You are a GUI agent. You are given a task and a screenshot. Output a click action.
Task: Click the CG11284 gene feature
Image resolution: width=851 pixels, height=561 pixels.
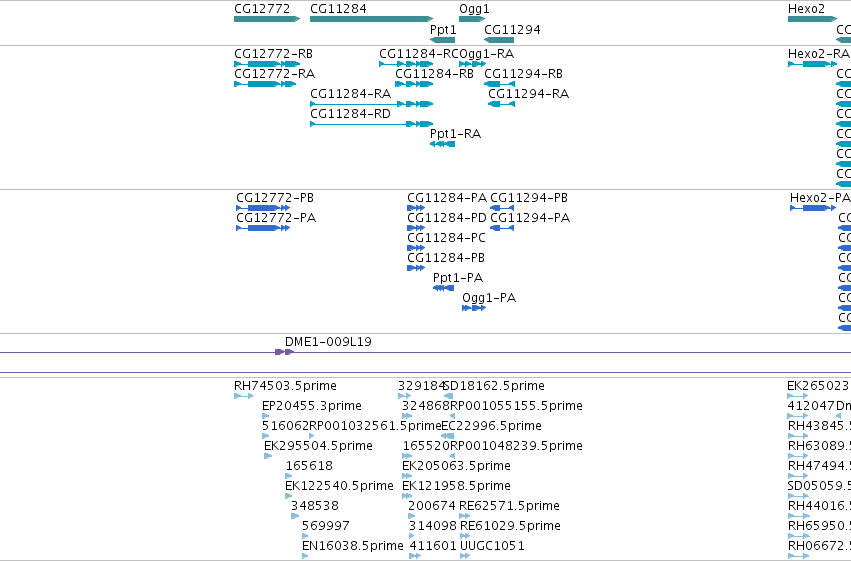coord(371,19)
